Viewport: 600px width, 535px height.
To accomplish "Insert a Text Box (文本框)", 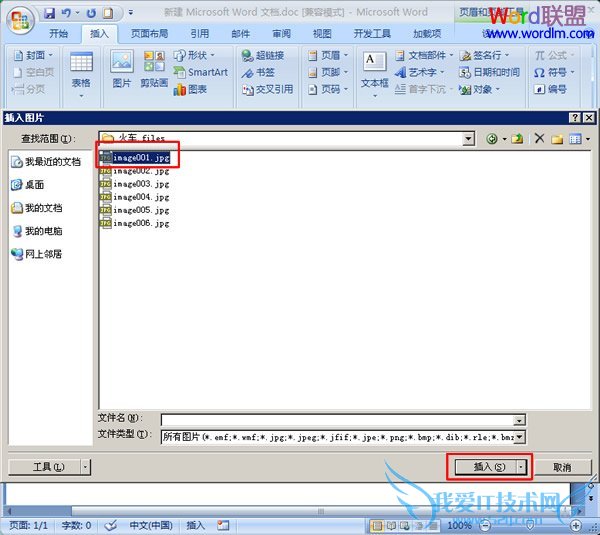I will (x=375, y=74).
